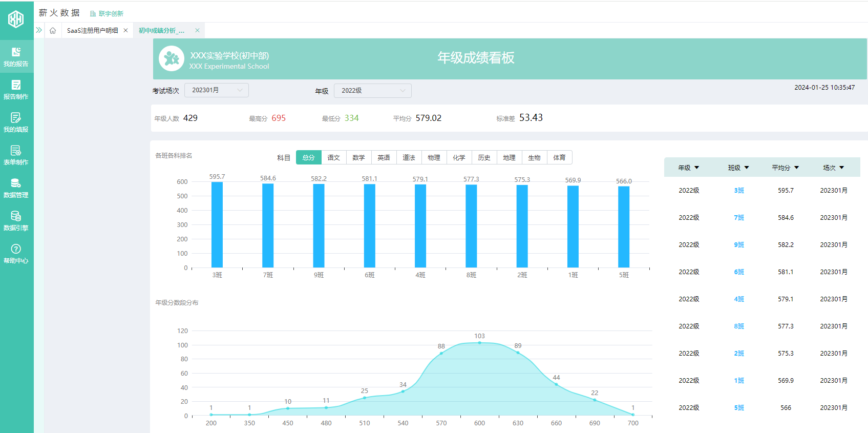Close the 初中成绩分析 tab
The width and height of the screenshot is (868, 433).
[x=197, y=31]
